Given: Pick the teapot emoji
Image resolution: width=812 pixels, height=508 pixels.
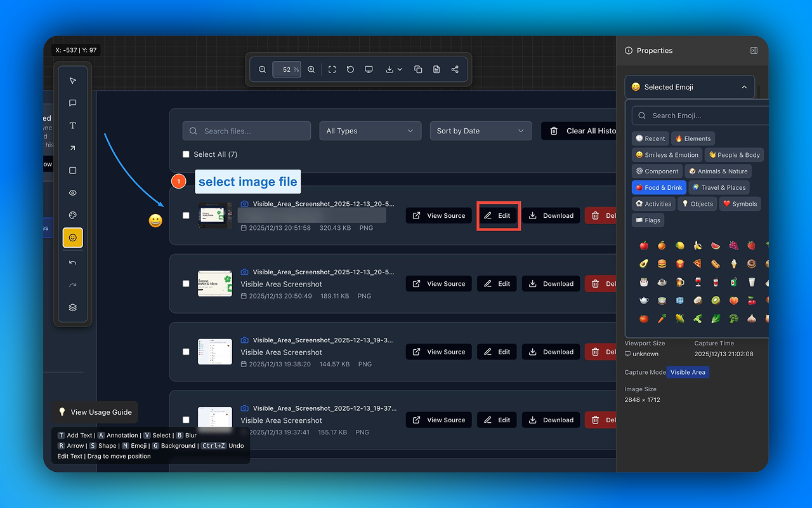Looking at the screenshot, I should click(x=644, y=300).
